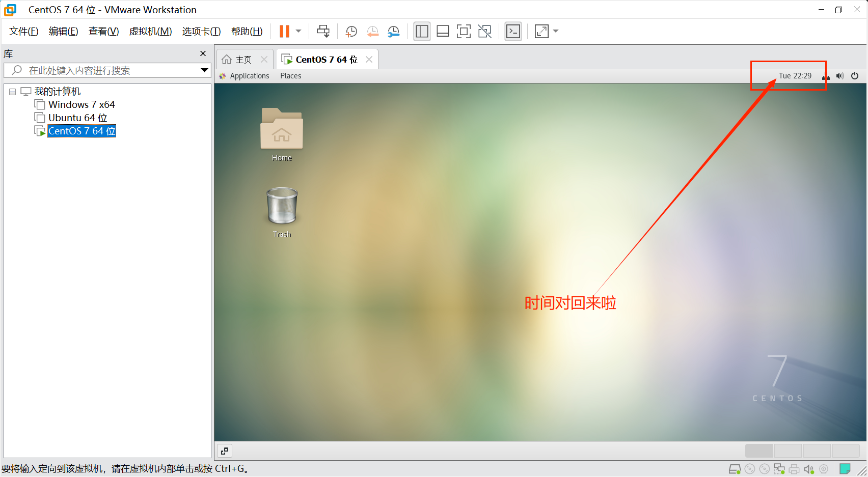Open the teal message log note icon

coord(845,469)
